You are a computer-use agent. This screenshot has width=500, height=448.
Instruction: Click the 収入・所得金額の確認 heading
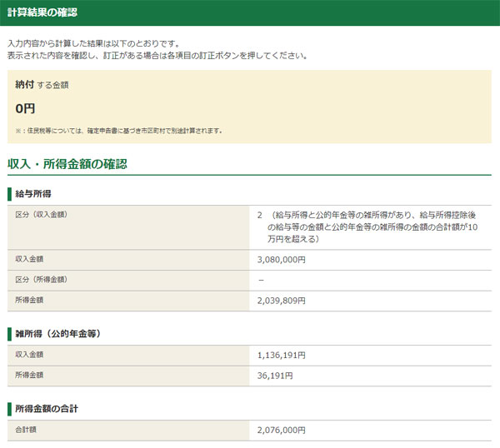click(x=67, y=164)
